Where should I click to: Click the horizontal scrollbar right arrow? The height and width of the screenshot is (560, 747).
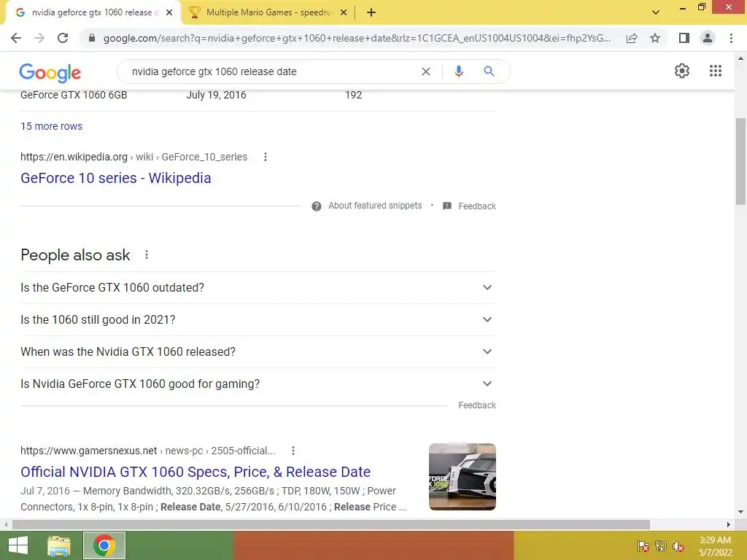click(x=729, y=525)
